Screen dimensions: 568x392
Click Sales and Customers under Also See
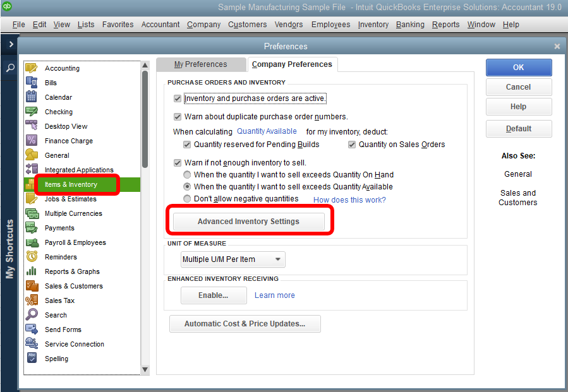click(x=518, y=198)
